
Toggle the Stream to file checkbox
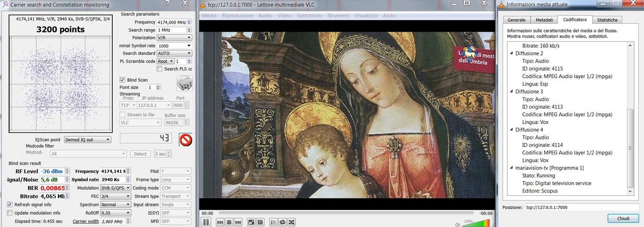122,115
